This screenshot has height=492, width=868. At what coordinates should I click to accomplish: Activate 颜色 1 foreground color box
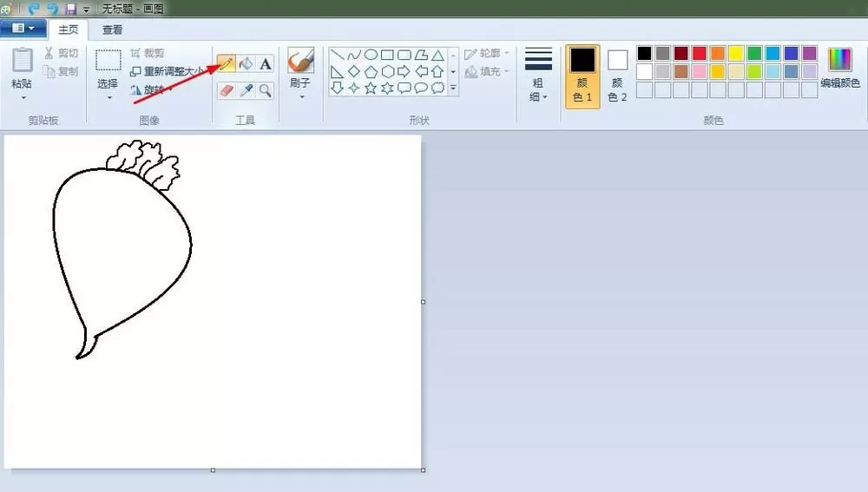tap(582, 76)
